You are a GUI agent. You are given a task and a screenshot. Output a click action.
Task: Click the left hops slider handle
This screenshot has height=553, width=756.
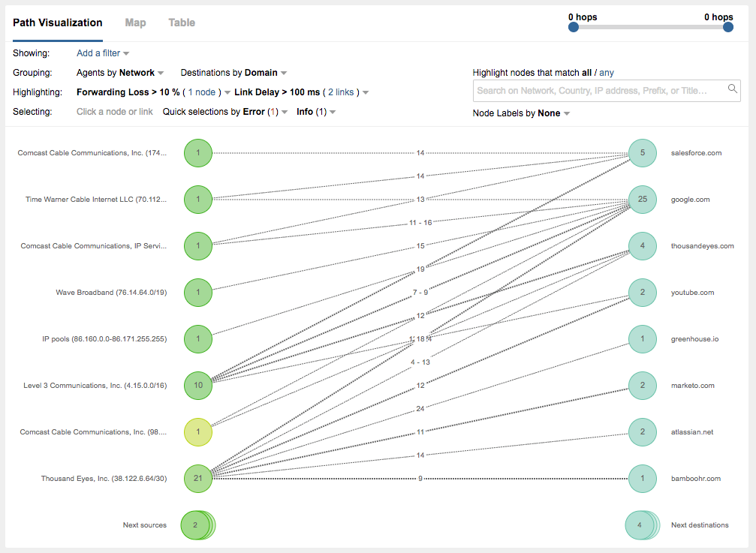coord(574,27)
